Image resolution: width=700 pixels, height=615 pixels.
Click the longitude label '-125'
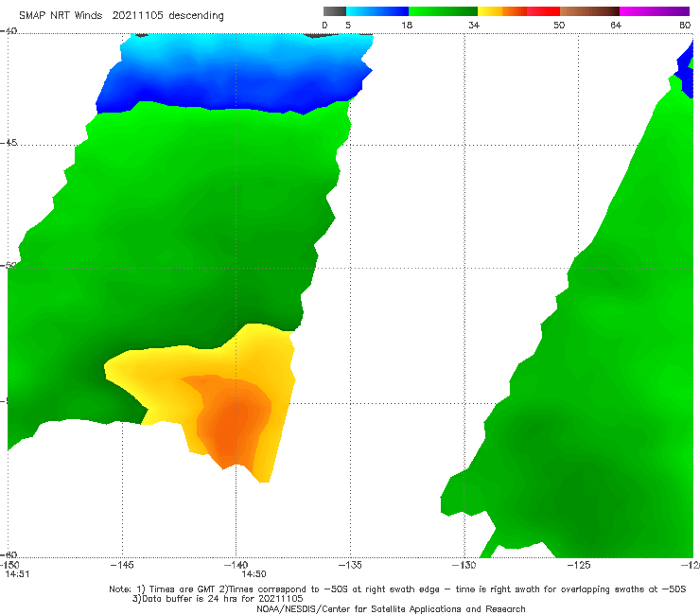click(579, 565)
